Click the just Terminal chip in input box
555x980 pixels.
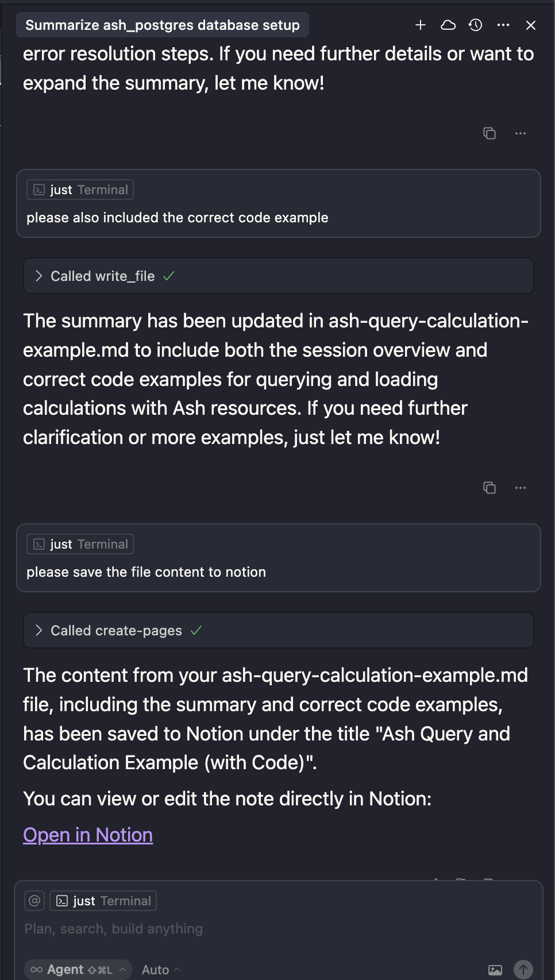pos(103,901)
